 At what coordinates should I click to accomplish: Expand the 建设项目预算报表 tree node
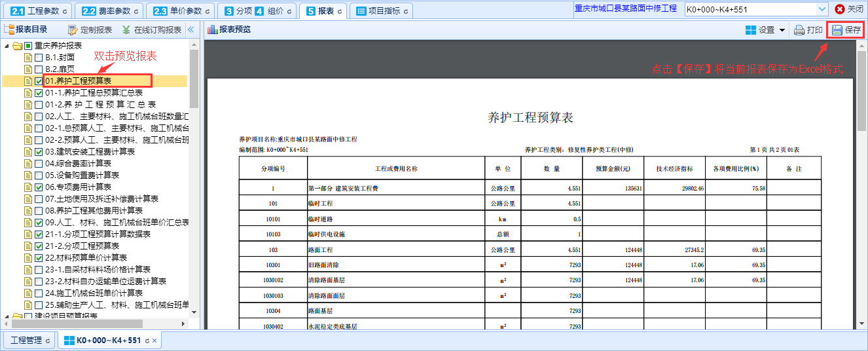coord(7,317)
